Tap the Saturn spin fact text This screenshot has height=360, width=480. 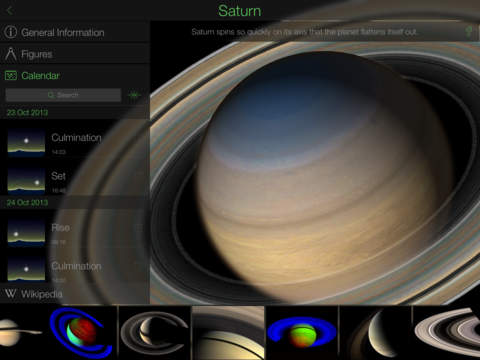point(304,32)
